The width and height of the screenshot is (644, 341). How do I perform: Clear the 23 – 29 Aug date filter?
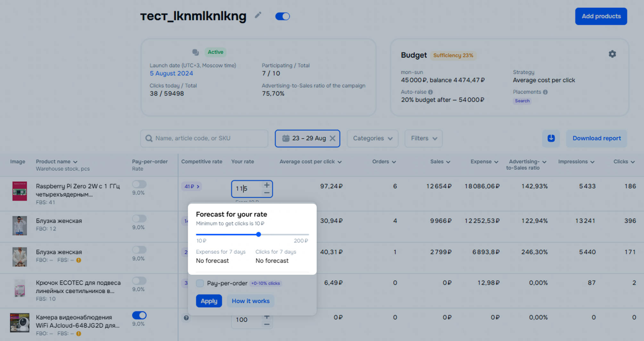tap(333, 138)
